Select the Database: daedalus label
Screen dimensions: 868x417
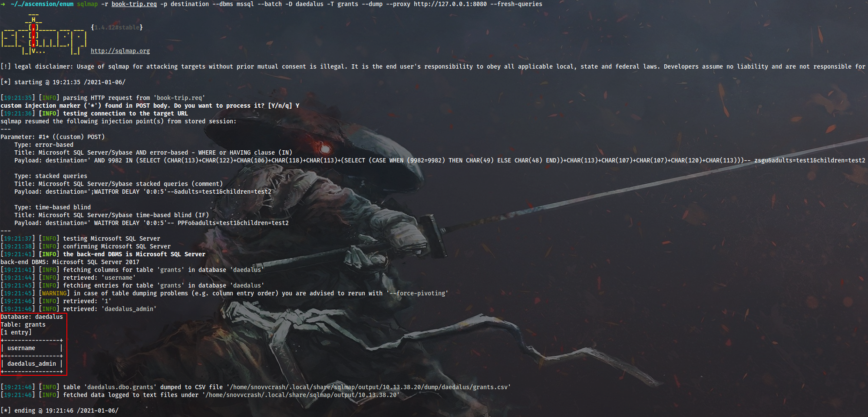click(31, 317)
